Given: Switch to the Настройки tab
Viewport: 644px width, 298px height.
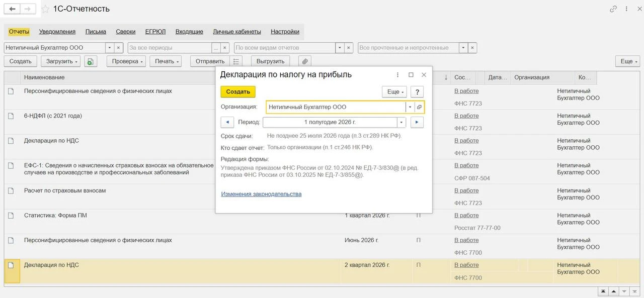Looking at the screenshot, I should pos(285,31).
